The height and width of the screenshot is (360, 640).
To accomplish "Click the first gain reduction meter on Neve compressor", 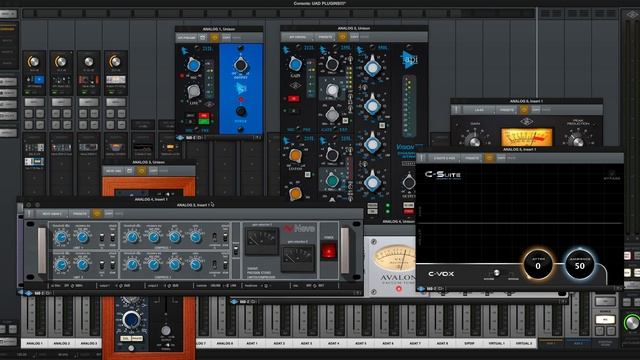I will point(261,241).
